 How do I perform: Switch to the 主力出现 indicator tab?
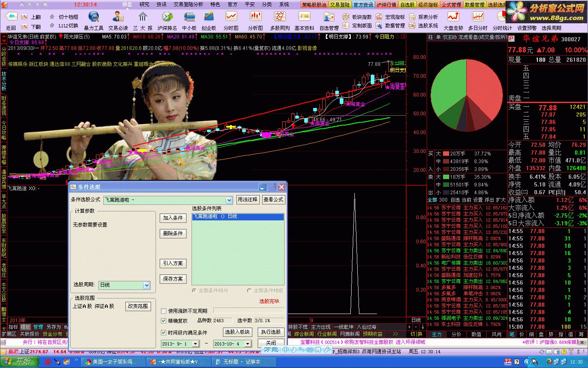(321, 327)
